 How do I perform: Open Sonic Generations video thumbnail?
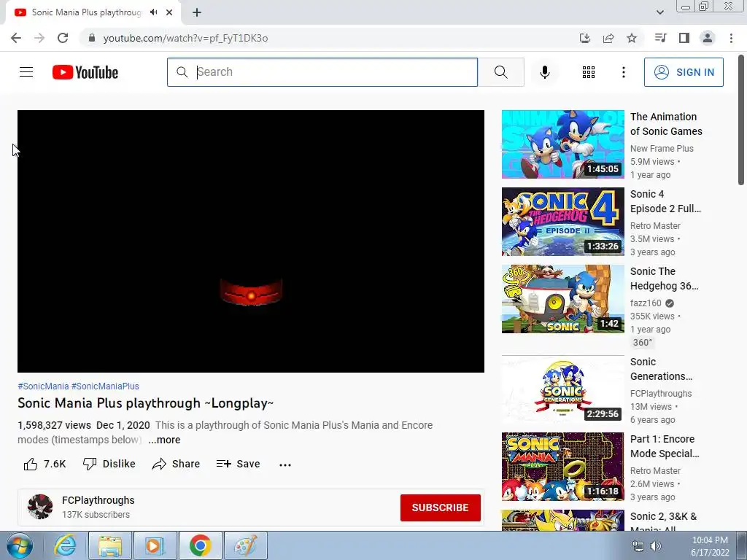coord(562,389)
